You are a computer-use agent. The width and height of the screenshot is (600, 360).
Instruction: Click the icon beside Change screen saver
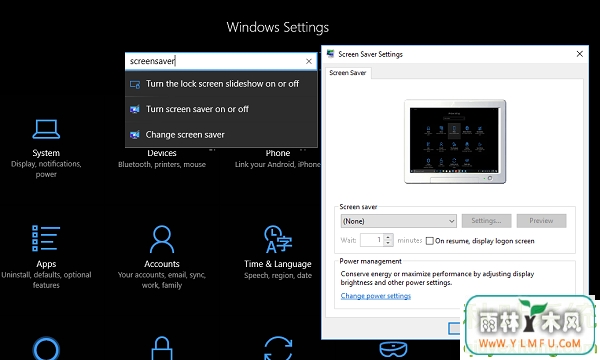tap(135, 135)
